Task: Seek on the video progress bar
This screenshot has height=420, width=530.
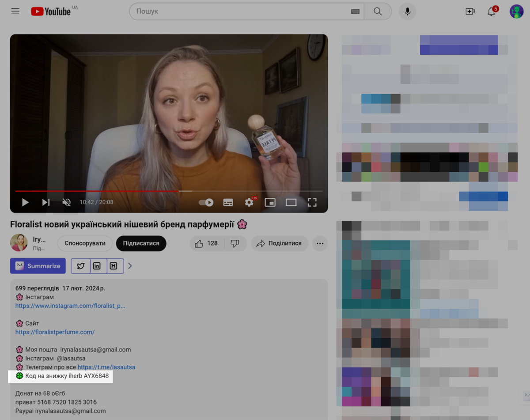Action: (169, 191)
